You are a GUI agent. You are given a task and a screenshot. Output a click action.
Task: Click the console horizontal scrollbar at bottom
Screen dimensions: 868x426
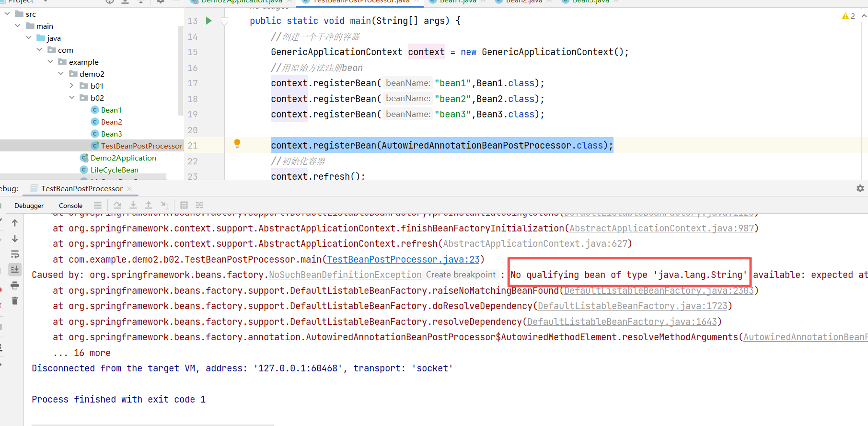point(152,425)
